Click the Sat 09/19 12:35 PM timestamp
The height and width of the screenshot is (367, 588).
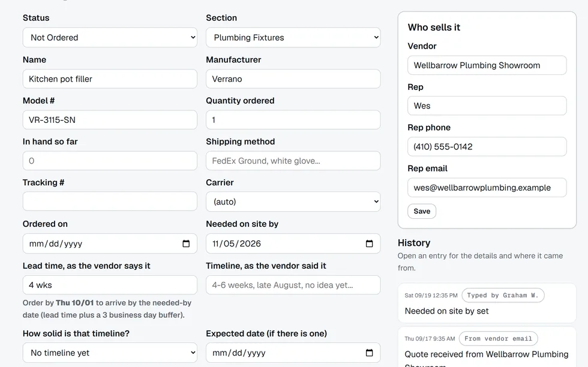(x=431, y=296)
